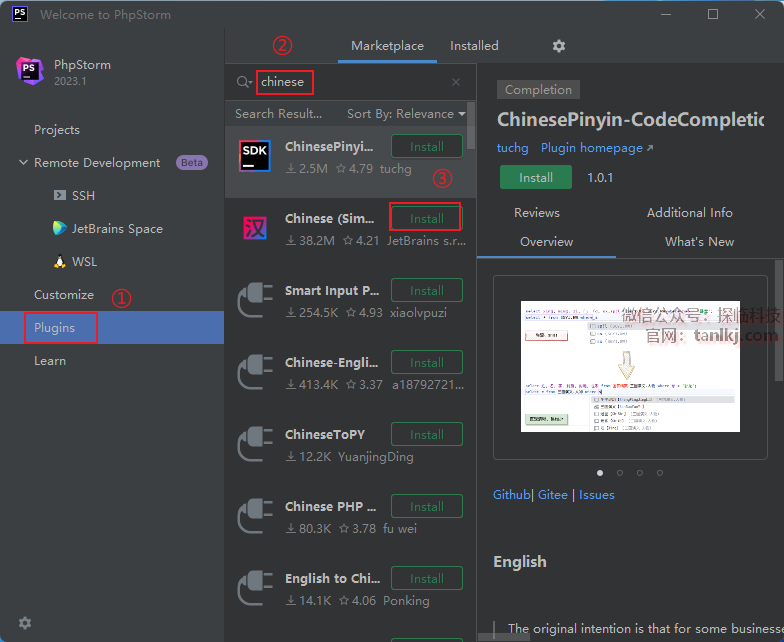The width and height of the screenshot is (784, 642).
Task: Open the Reviews tab
Action: pyautogui.click(x=537, y=213)
